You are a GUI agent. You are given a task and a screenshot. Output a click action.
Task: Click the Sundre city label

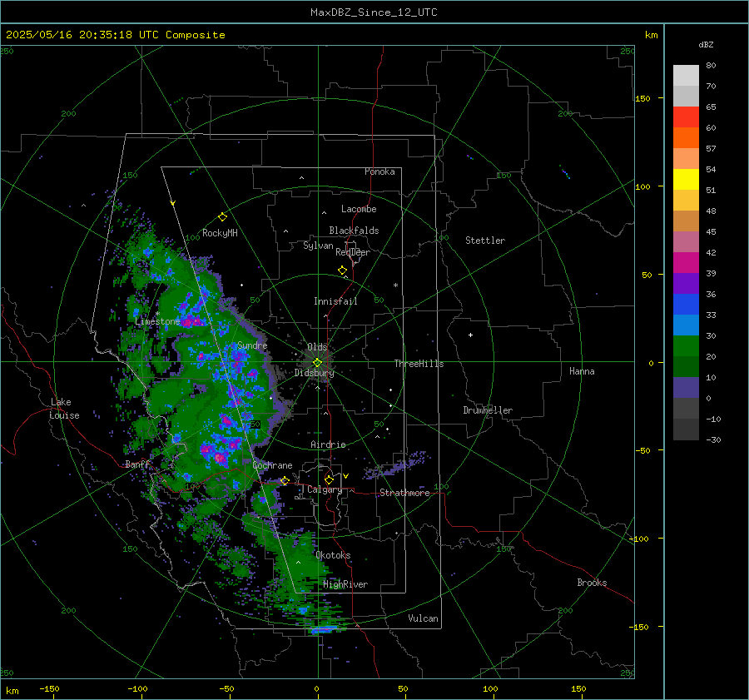click(252, 345)
